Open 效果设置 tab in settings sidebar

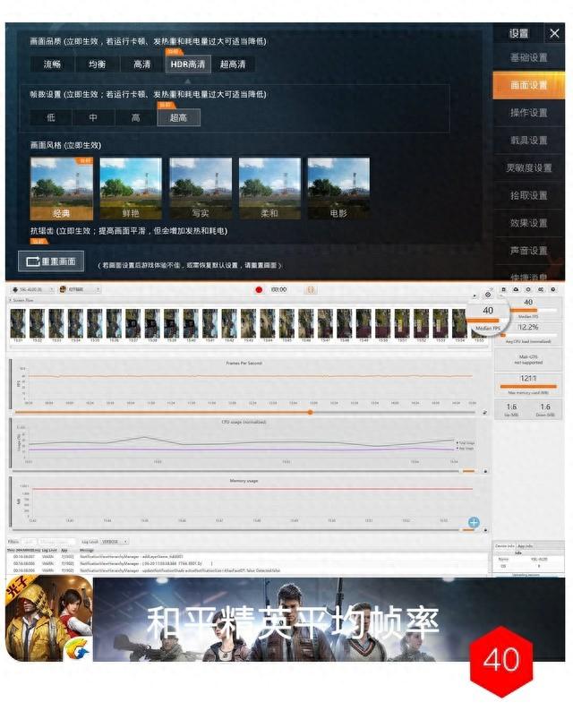pyautogui.click(x=528, y=223)
